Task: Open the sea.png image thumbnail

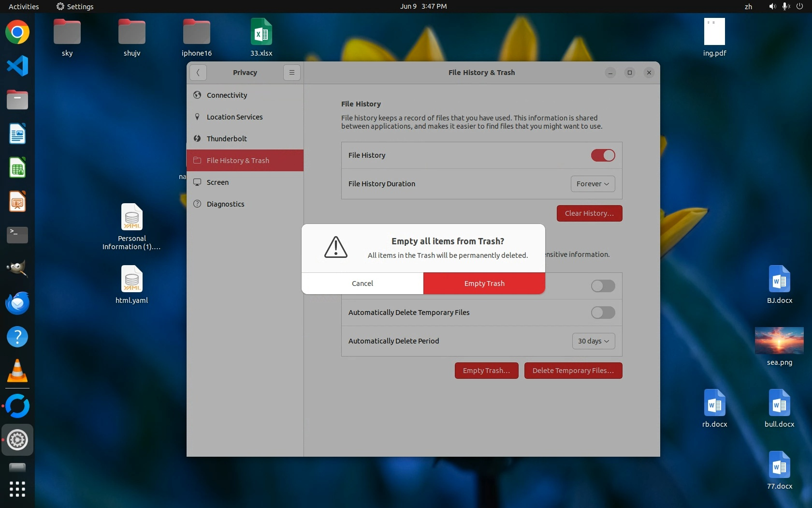Action: [779, 341]
